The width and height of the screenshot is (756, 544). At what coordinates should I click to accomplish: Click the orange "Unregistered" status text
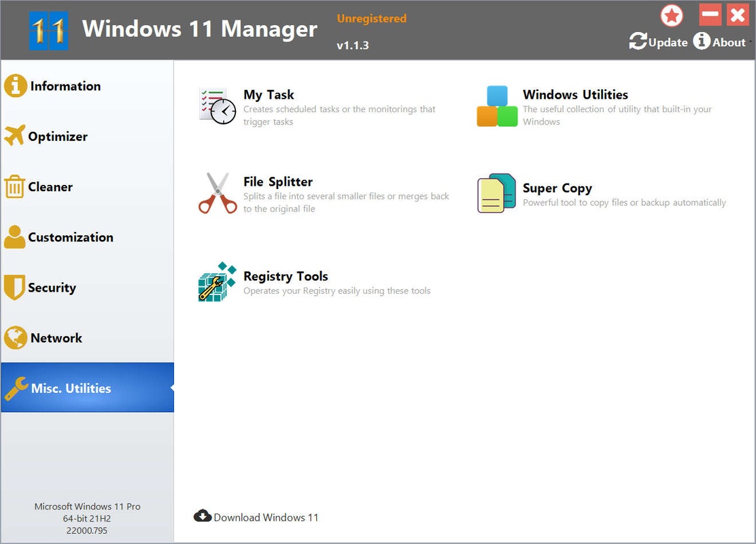[372, 18]
